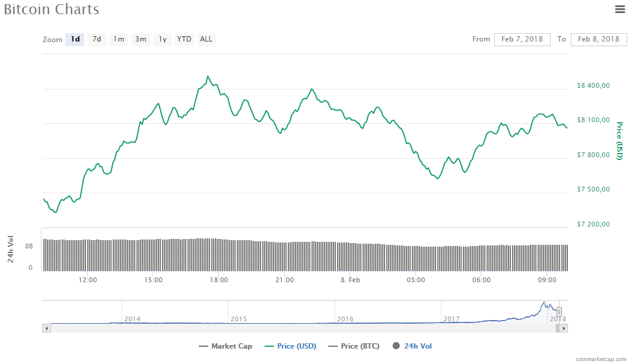
Task: Click the $8 400,00 price axis label
Action: click(593, 85)
